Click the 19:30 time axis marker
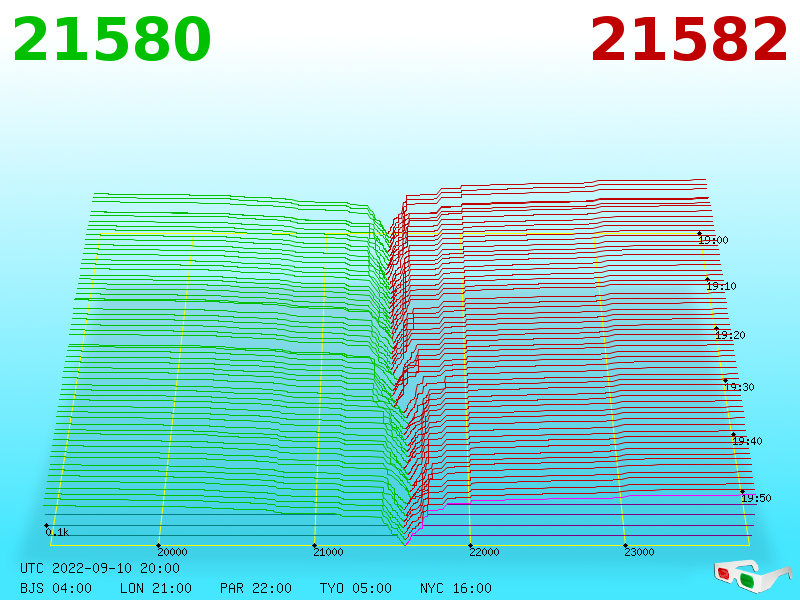 coord(739,387)
